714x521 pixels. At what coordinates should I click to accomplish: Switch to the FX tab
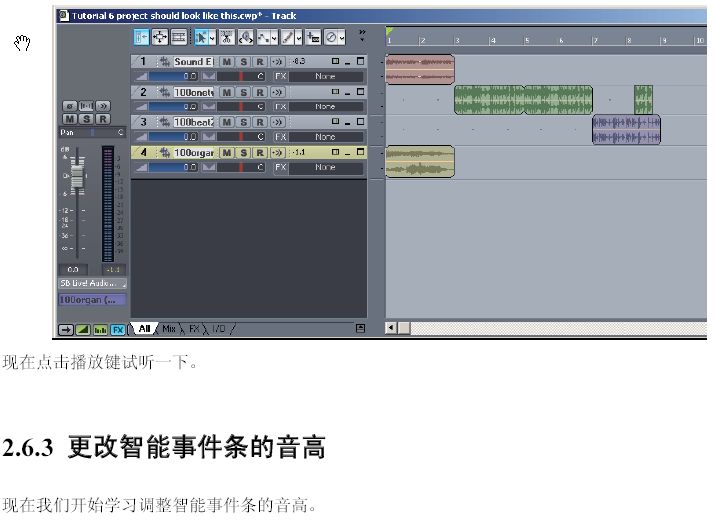[194, 328]
